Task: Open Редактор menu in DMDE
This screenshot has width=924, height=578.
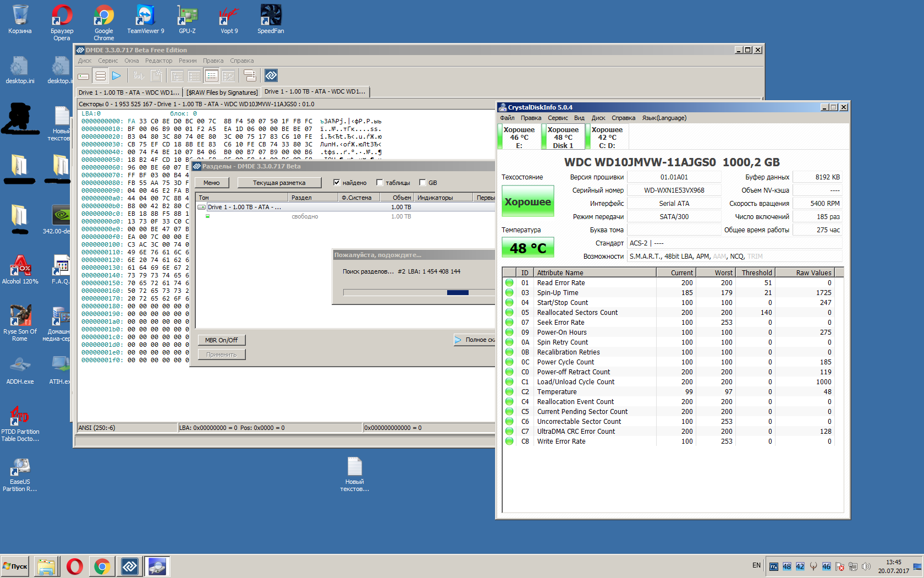Action: point(158,61)
